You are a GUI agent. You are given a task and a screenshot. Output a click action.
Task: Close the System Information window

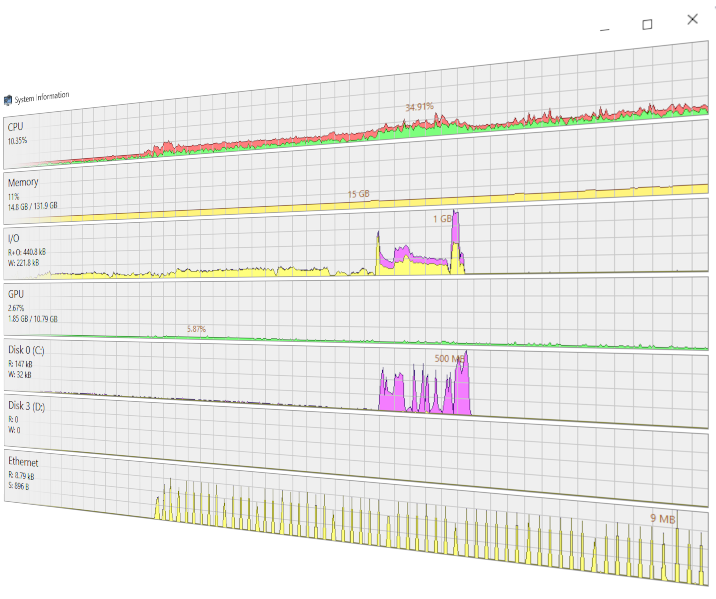click(692, 18)
